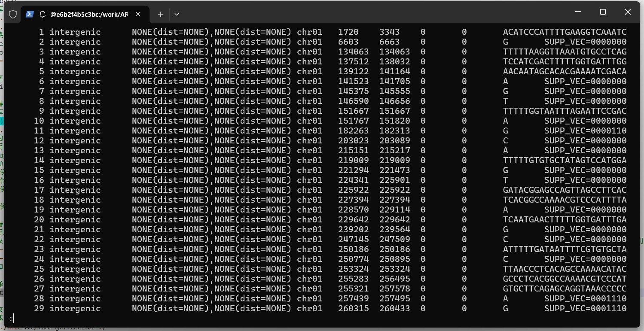Image resolution: width=644 pixels, height=331 pixels.
Task: Click value 260433 in row 29
Action: (x=394, y=309)
